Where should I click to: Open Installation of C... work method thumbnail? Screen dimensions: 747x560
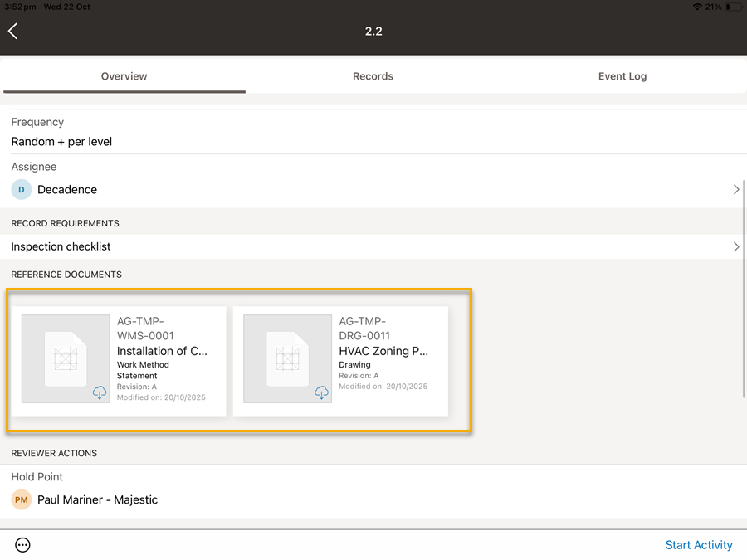[66, 358]
